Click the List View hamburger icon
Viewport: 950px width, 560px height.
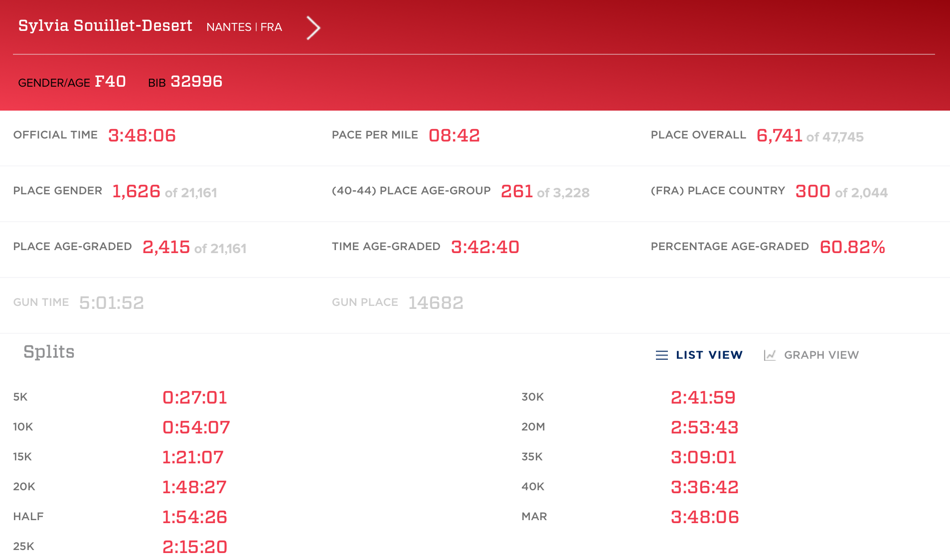[x=661, y=355]
